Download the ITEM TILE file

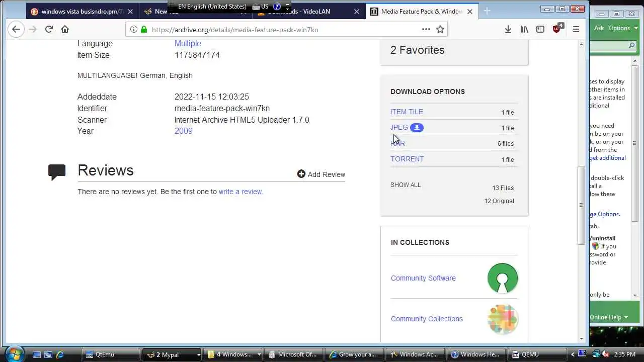[407, 112]
